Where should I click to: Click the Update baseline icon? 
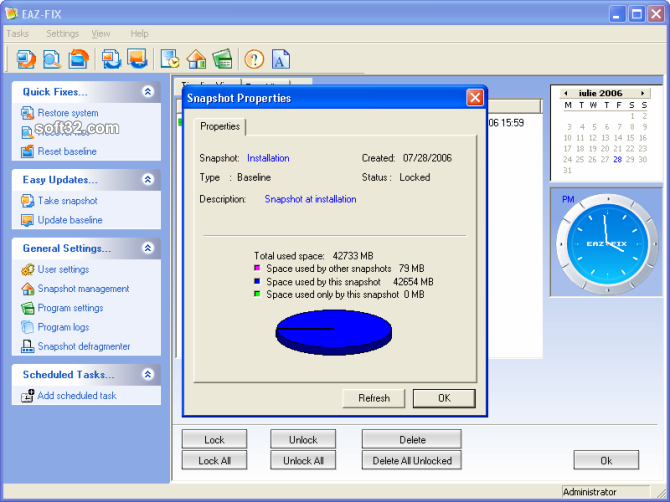tap(27, 220)
